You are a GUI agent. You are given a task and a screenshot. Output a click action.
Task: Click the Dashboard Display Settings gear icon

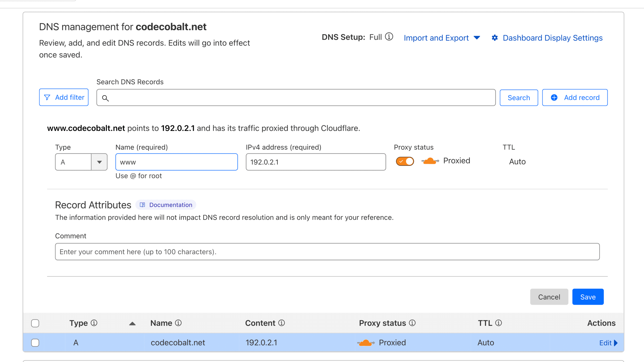[495, 38]
